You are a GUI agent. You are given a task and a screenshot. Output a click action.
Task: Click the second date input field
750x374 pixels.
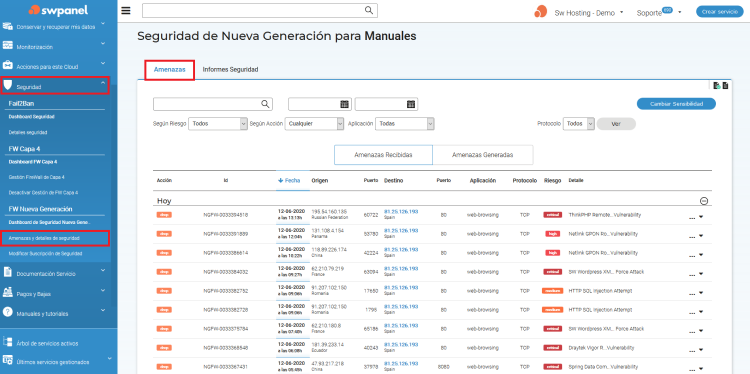[x=386, y=104]
